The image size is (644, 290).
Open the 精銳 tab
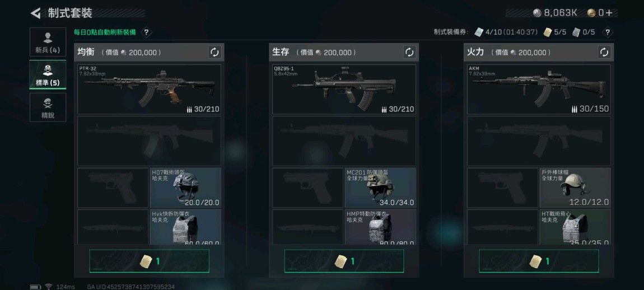pyautogui.click(x=48, y=107)
